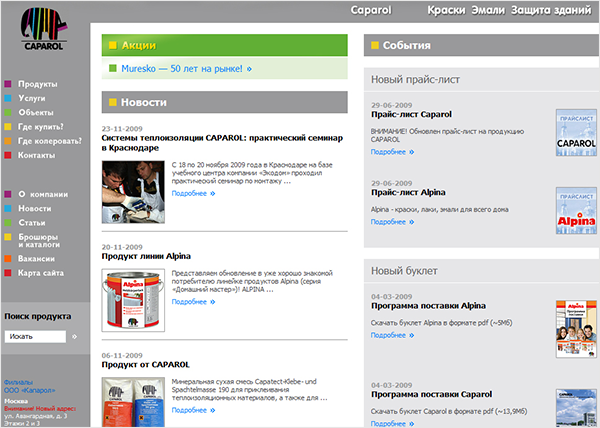Open the Alpina paint can thumbnail
Viewport: 600px width, 428px height.
(x=133, y=300)
